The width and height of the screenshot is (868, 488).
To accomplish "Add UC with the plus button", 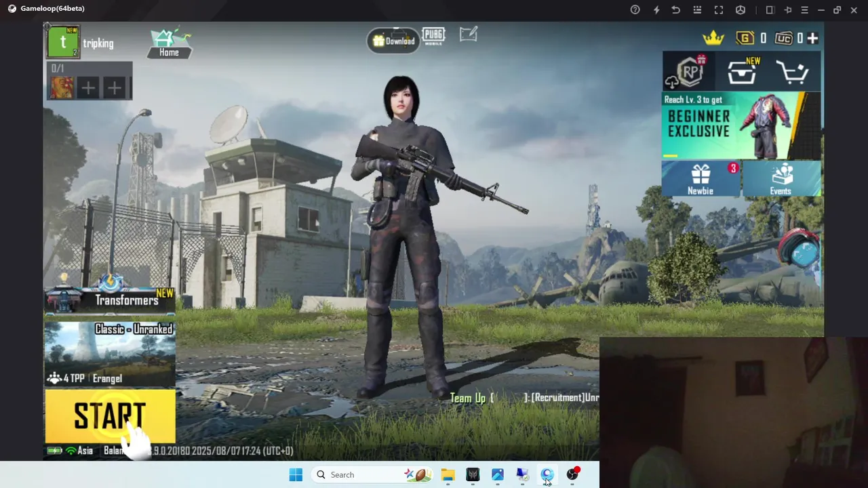I will pyautogui.click(x=812, y=39).
